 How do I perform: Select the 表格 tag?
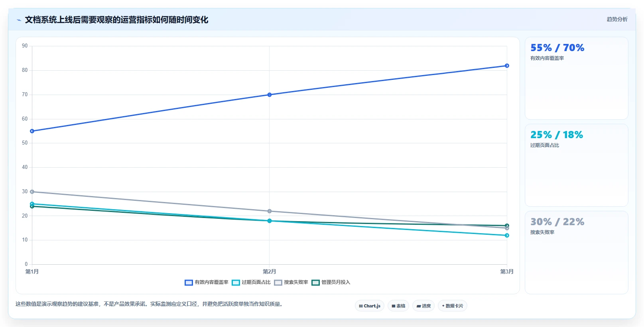pyautogui.click(x=398, y=306)
